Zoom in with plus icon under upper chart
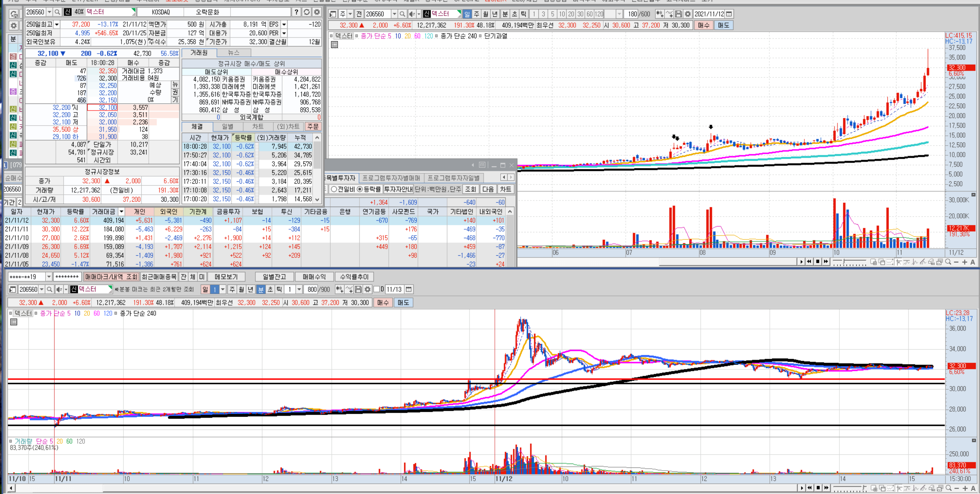Viewport: 980px width, 494px height. click(x=964, y=262)
